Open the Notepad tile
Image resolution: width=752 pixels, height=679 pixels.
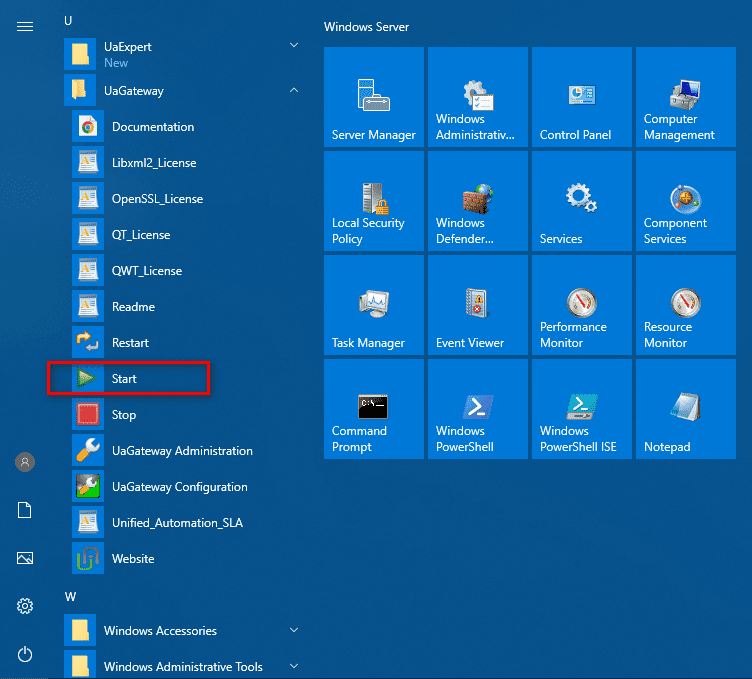click(x=686, y=409)
